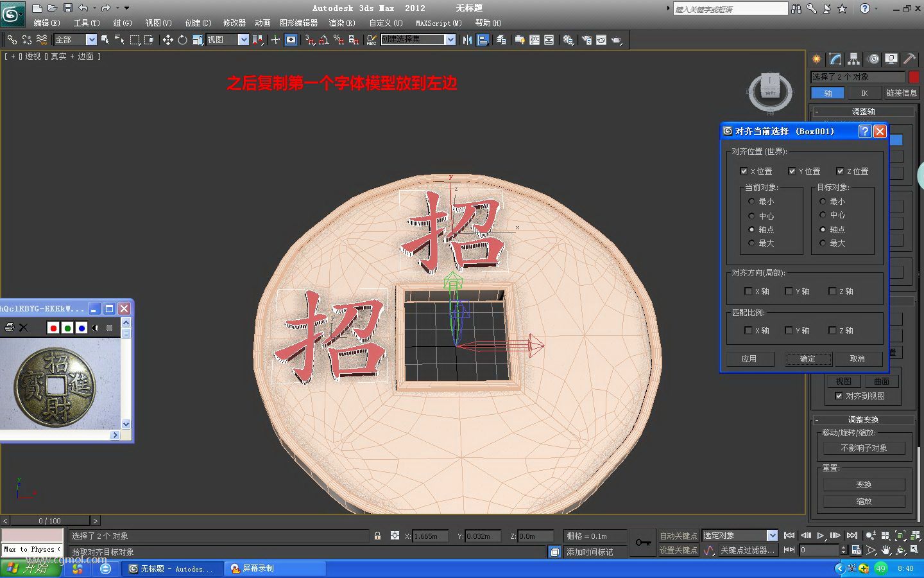Image resolution: width=924 pixels, height=578 pixels.
Task: Click the Select and Link tool
Action: pos(12,40)
